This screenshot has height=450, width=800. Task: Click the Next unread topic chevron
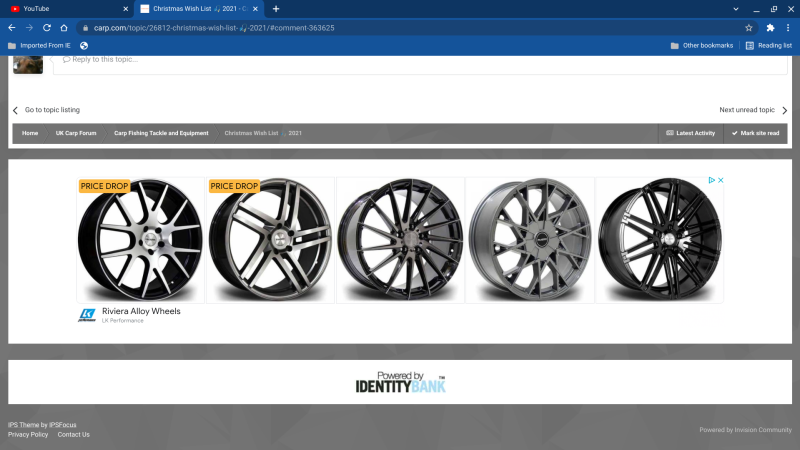[x=784, y=110]
